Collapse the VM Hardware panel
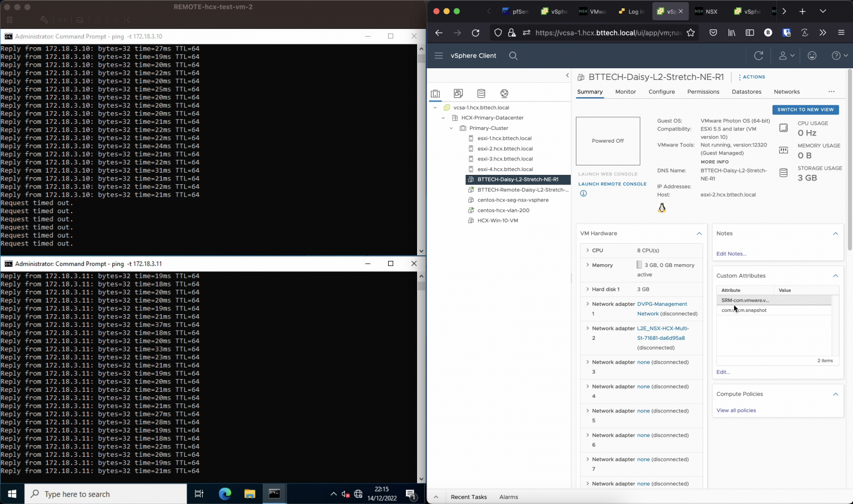Screen dimensions: 853x504 (x=699, y=233)
